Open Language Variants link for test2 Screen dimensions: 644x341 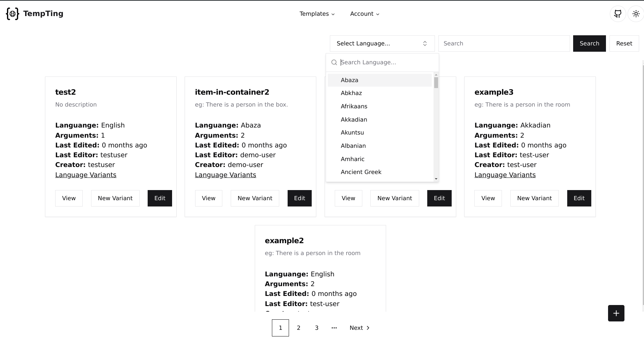(x=86, y=175)
